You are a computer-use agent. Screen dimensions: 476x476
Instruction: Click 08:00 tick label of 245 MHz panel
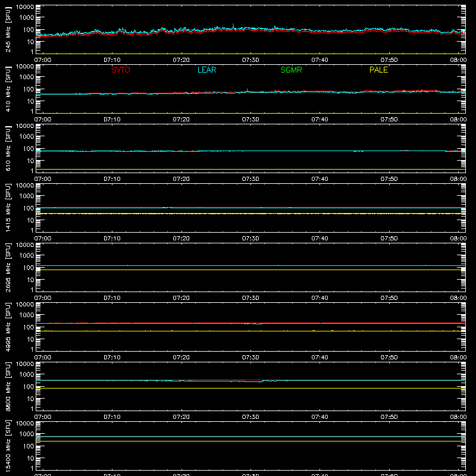coord(458,60)
